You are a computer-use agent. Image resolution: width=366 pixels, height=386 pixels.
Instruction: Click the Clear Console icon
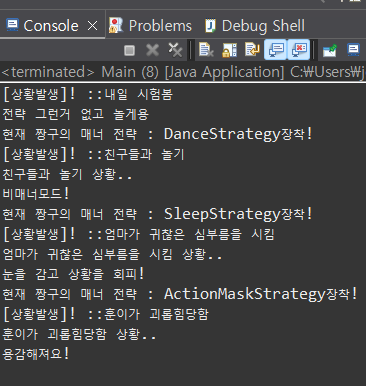coord(206,50)
